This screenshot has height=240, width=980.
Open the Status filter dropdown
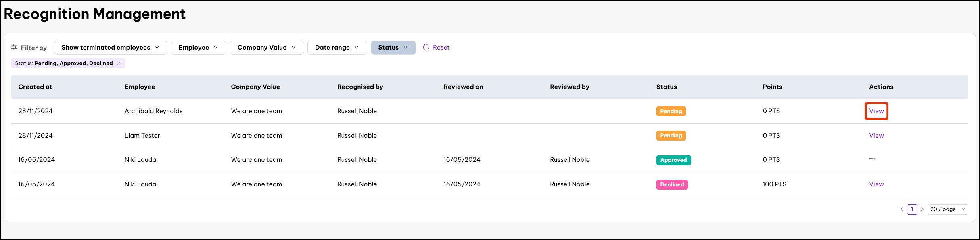tap(393, 48)
